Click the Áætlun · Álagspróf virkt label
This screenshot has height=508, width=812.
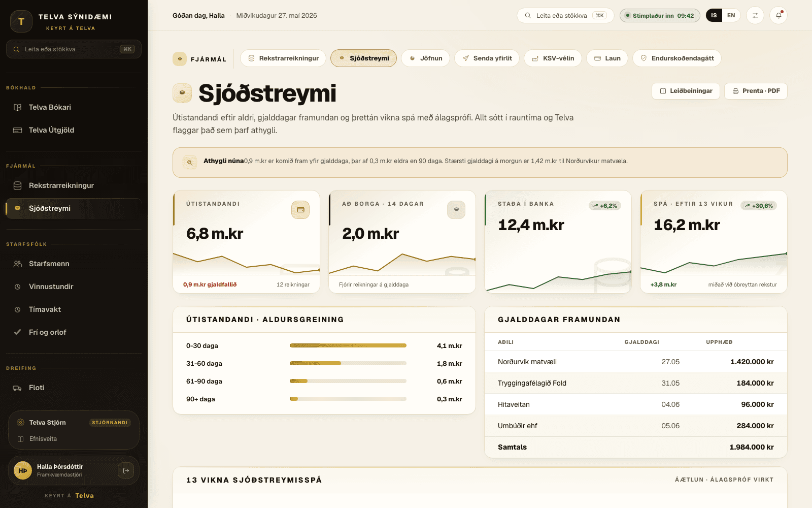click(724, 480)
